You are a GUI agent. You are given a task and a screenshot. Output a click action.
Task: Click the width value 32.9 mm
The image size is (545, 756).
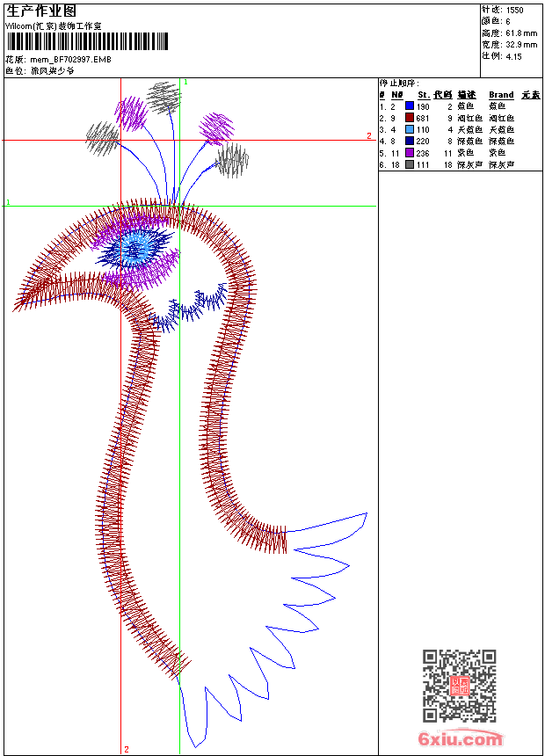(520, 44)
